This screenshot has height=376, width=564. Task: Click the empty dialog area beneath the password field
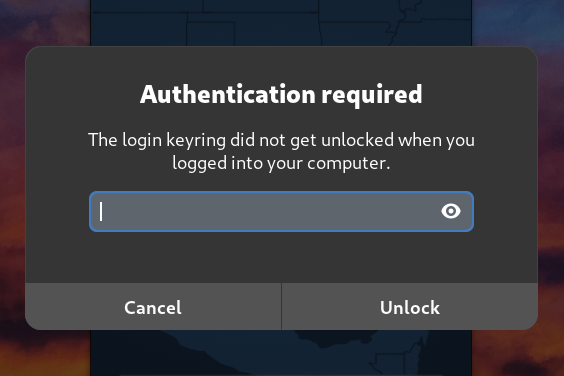click(281, 257)
